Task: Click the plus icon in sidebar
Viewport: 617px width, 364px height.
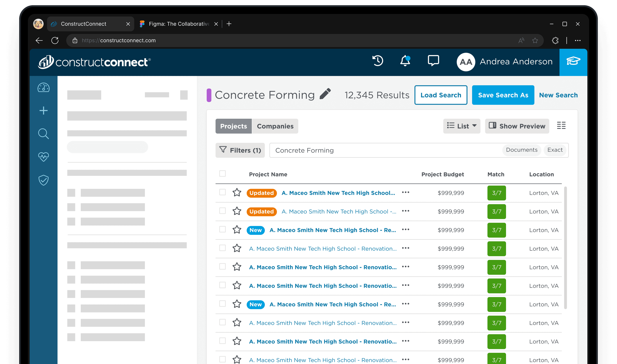Action: click(43, 111)
